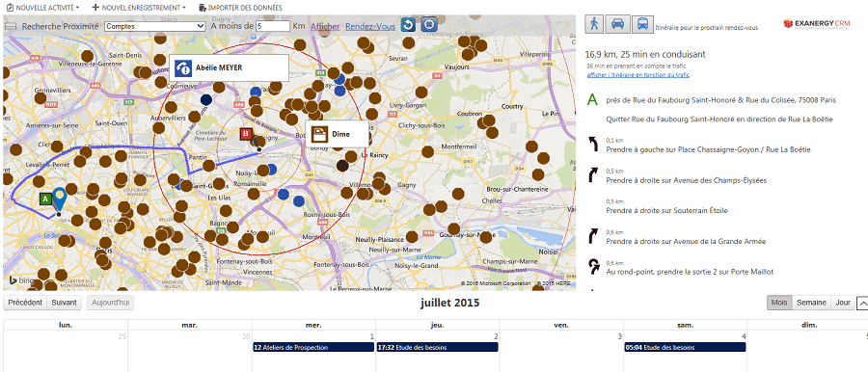
Task: Open Ateliers de Prospection event
Action: tap(312, 347)
